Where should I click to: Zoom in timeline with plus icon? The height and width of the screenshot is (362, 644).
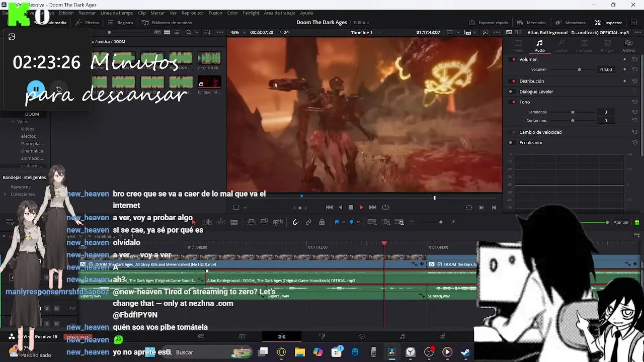pos(453,222)
